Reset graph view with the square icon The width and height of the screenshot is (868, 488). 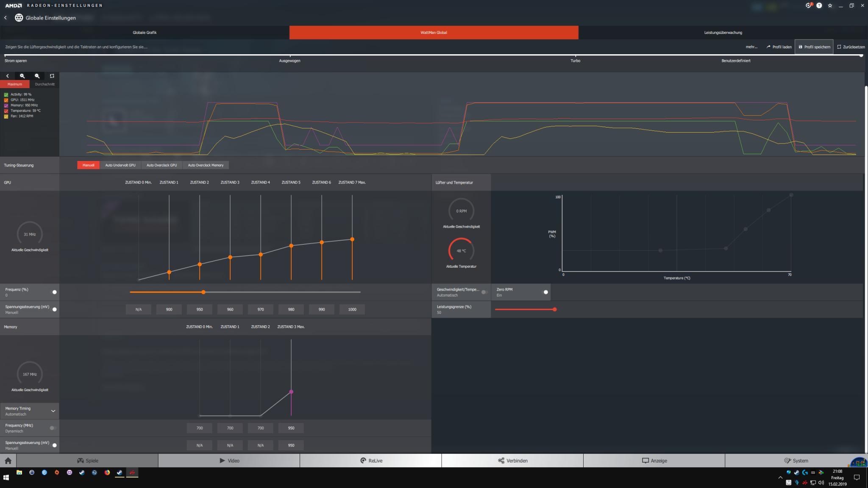(x=52, y=76)
